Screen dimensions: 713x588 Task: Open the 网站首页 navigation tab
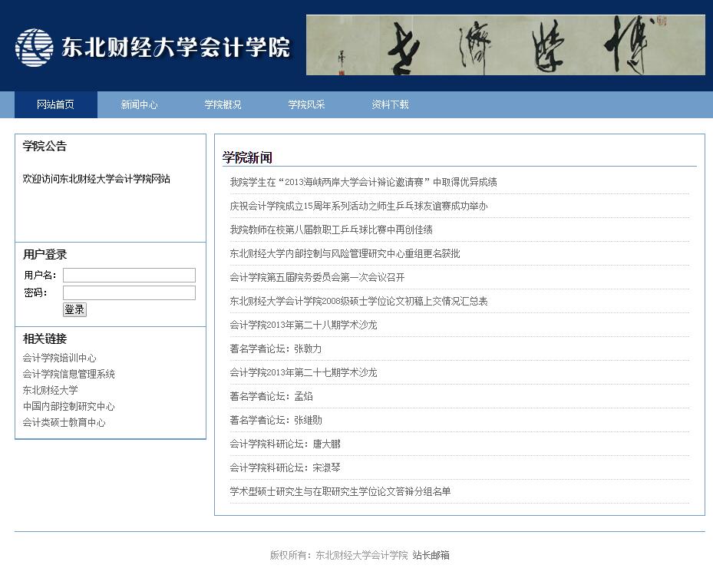pyautogui.click(x=55, y=105)
